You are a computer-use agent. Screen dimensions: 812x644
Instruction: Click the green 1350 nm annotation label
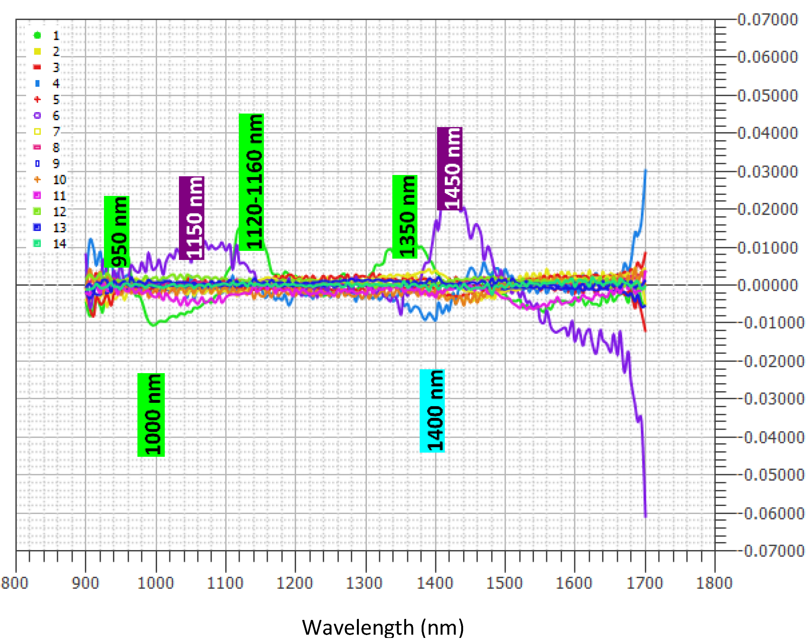point(405,217)
